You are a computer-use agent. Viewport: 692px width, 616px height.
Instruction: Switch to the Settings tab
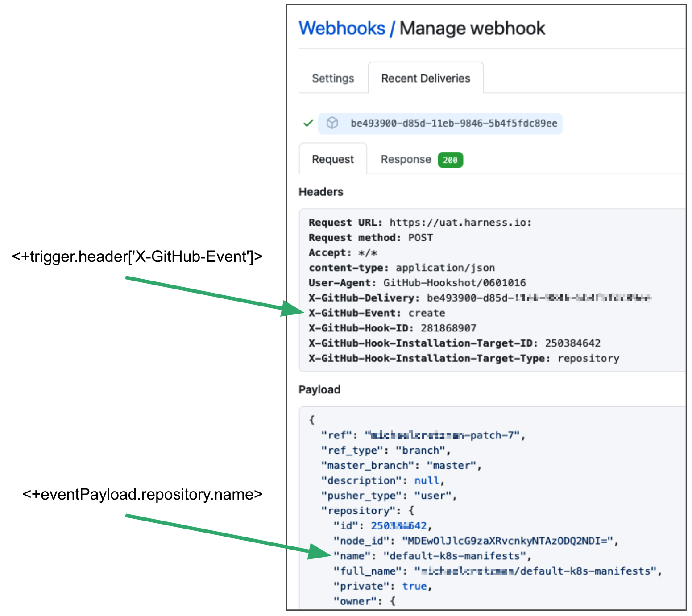tap(332, 78)
